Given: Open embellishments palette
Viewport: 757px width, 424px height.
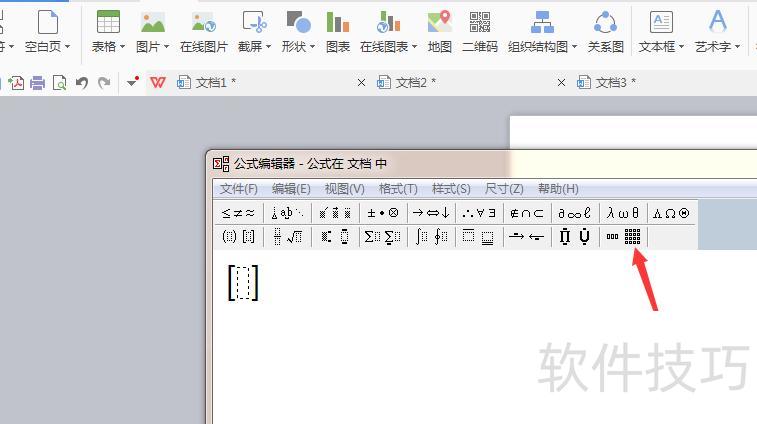Looking at the screenshot, I should [x=335, y=213].
